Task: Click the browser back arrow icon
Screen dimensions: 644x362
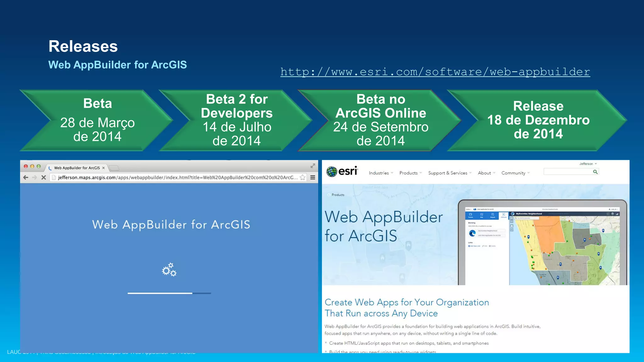Action: (26, 178)
